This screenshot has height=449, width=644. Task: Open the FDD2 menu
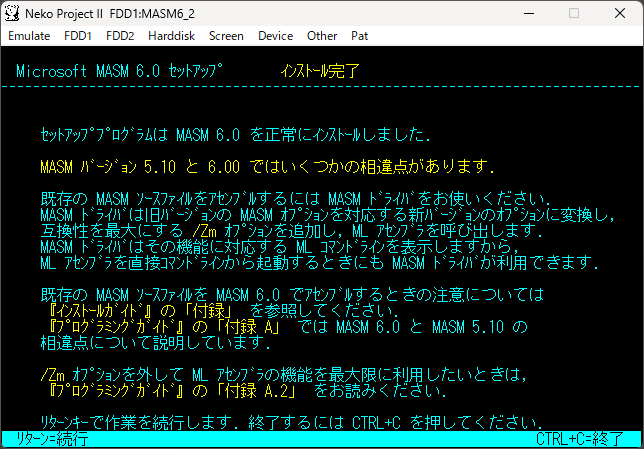point(120,36)
